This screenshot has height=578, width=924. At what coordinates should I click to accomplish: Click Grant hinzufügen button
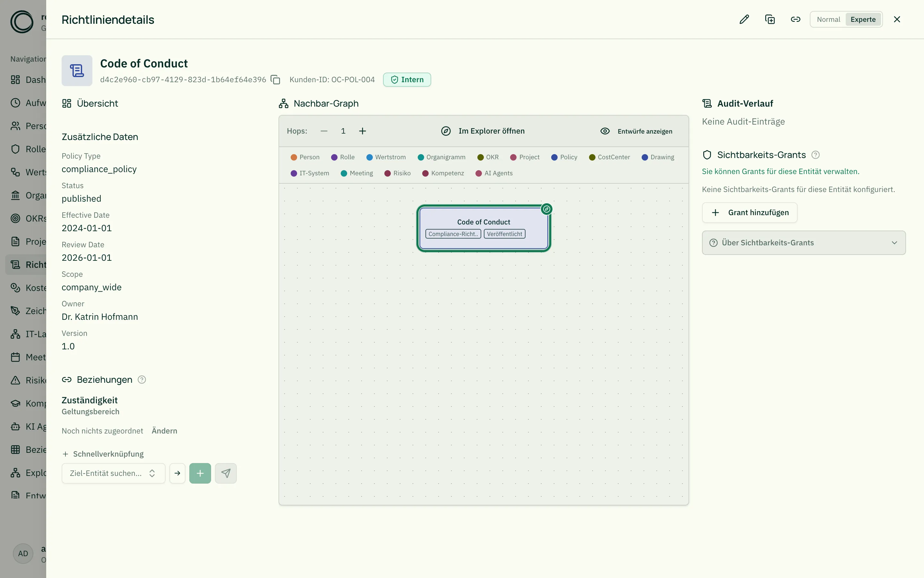[x=749, y=213]
